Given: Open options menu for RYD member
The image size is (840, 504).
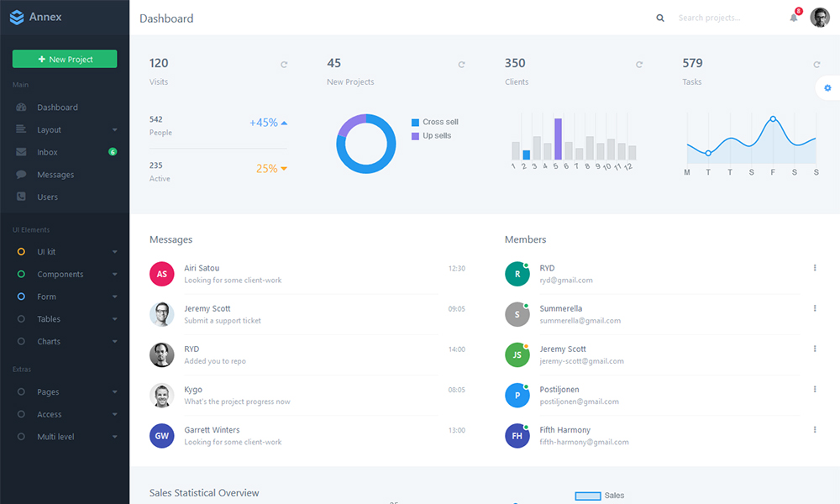Looking at the screenshot, I should point(815,268).
